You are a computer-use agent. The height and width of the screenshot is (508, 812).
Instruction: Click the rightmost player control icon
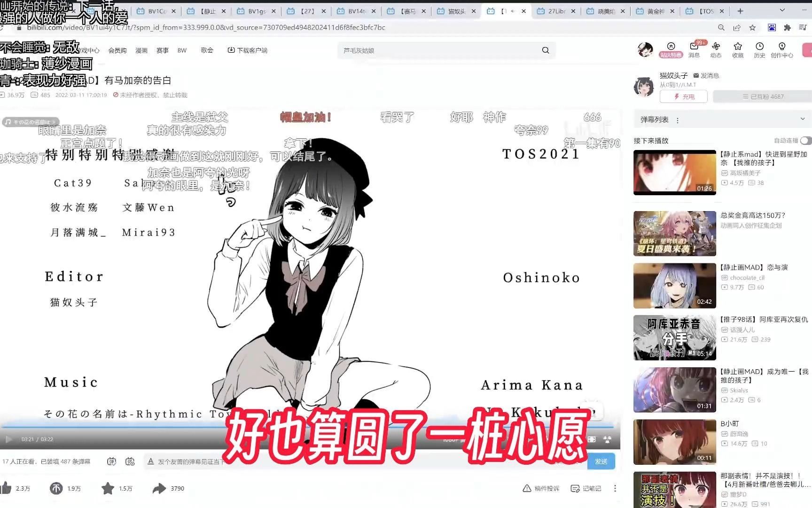pyautogui.click(x=608, y=439)
